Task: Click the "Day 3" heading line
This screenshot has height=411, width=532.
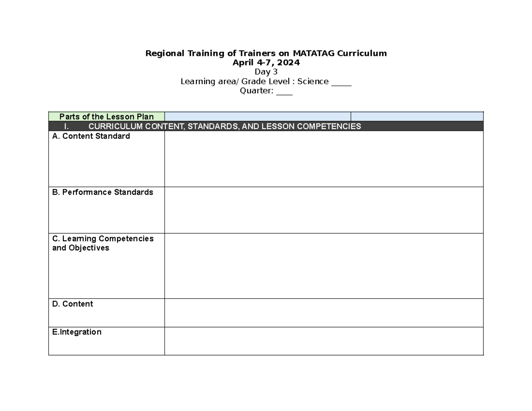Action: 265,71
